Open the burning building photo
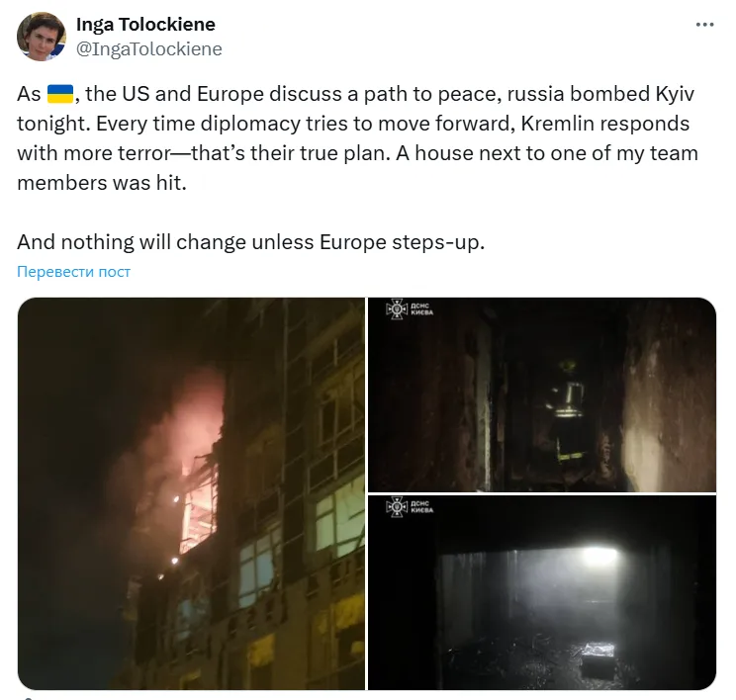 coord(192,493)
